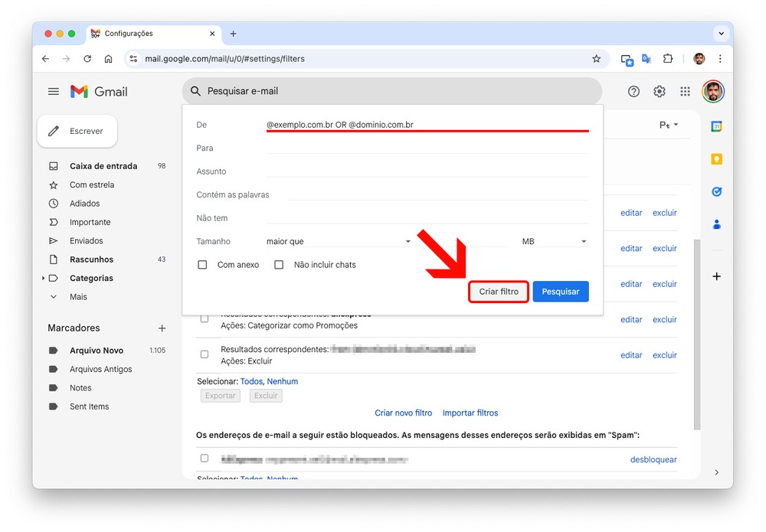Click the Assunto input field
Viewport: 766px width, 532px height.
(427, 171)
